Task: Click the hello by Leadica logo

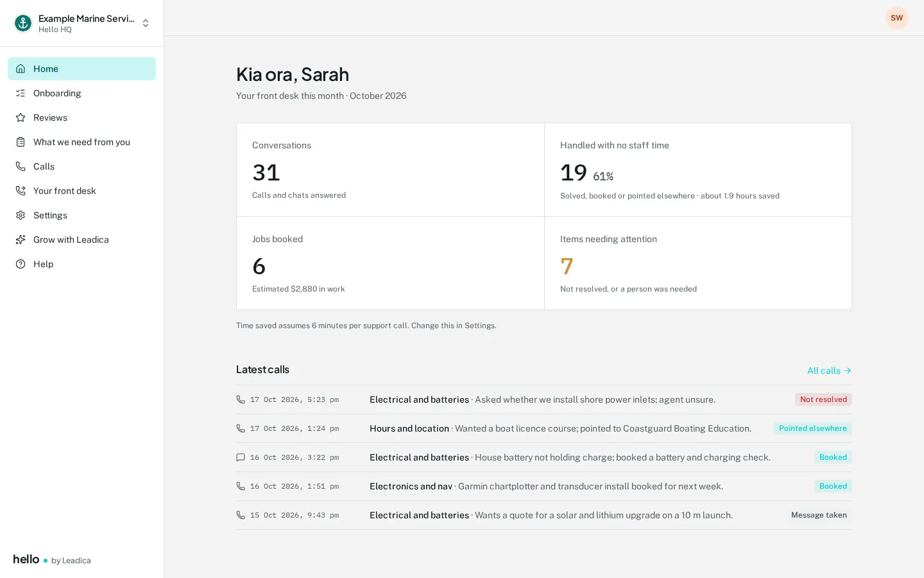Action: (x=52, y=559)
